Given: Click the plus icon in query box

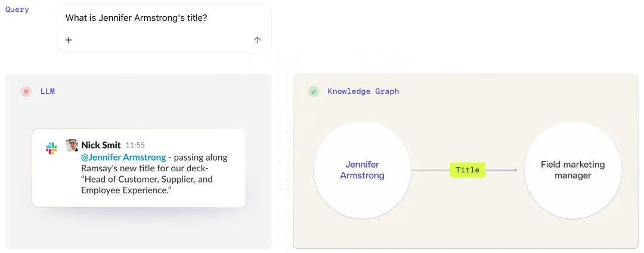Looking at the screenshot, I should pyautogui.click(x=69, y=40).
